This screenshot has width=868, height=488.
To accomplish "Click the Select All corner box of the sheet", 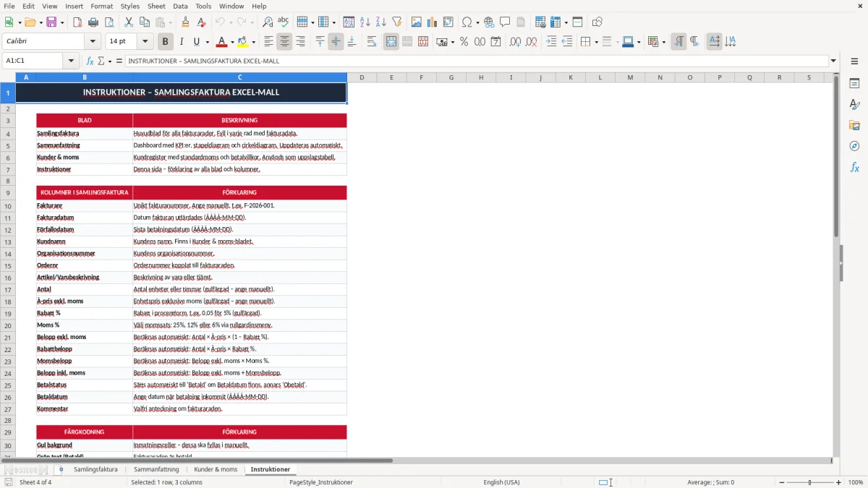I will point(7,77).
